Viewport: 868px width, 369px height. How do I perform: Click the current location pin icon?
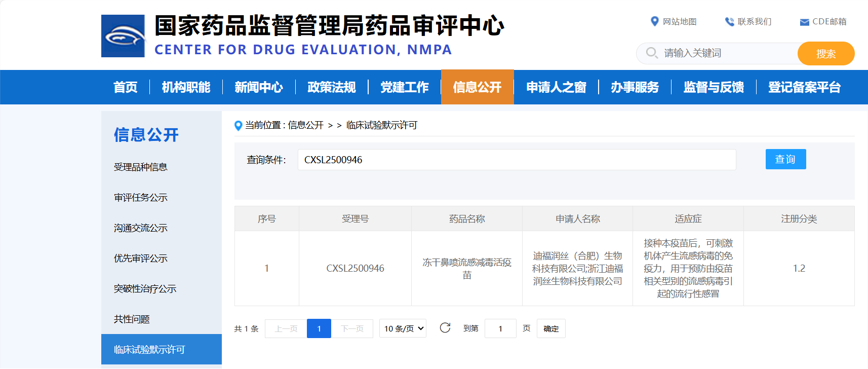(239, 126)
